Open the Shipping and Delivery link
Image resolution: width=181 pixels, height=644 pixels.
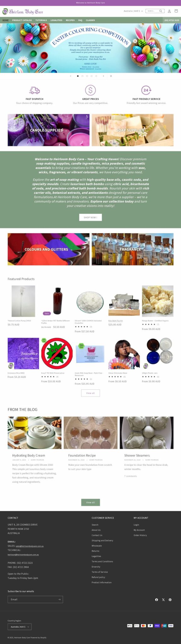tap(102, 540)
